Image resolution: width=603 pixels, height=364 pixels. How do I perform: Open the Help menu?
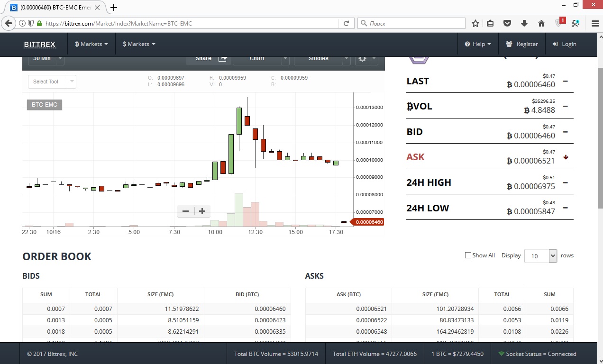[478, 44]
